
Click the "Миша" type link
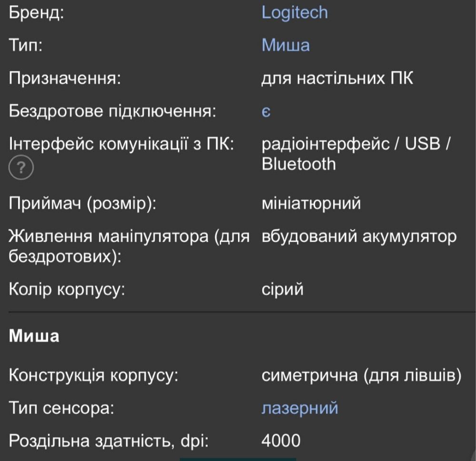pos(286,45)
